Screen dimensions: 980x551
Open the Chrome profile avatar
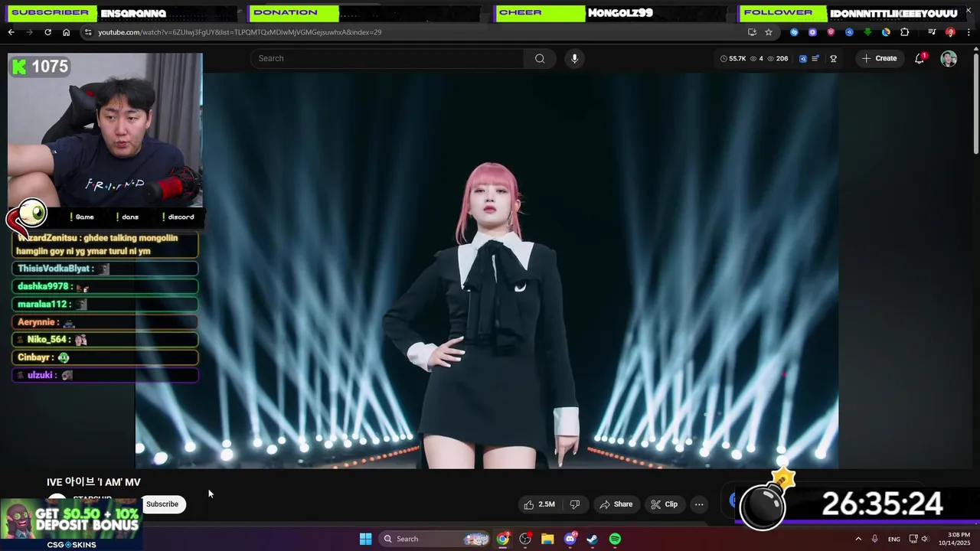(950, 32)
